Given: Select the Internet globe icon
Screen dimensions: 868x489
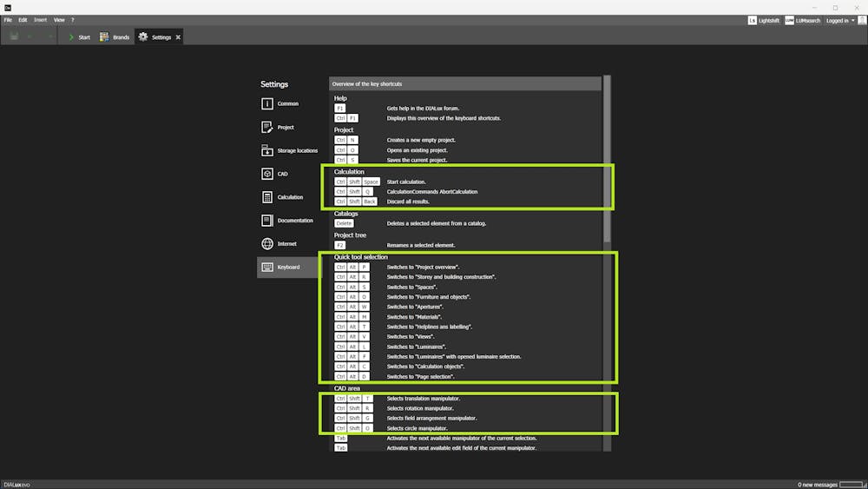Looking at the screenshot, I should [266, 243].
